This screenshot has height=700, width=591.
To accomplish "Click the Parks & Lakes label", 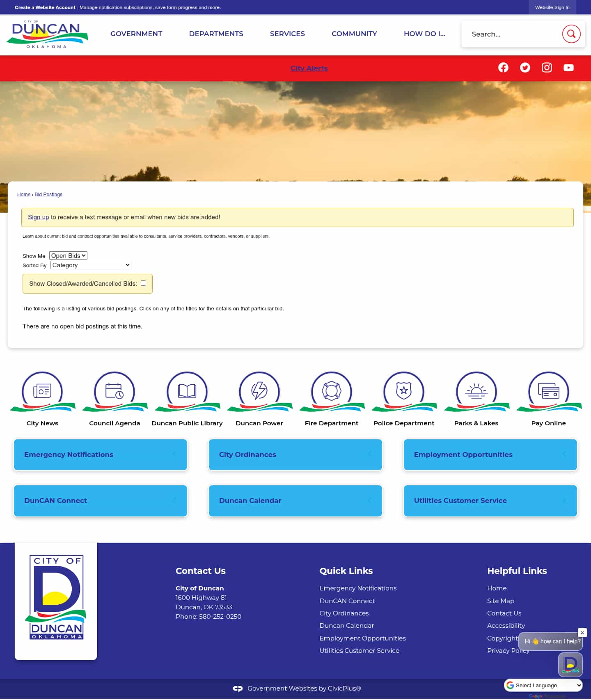I will [x=476, y=423].
